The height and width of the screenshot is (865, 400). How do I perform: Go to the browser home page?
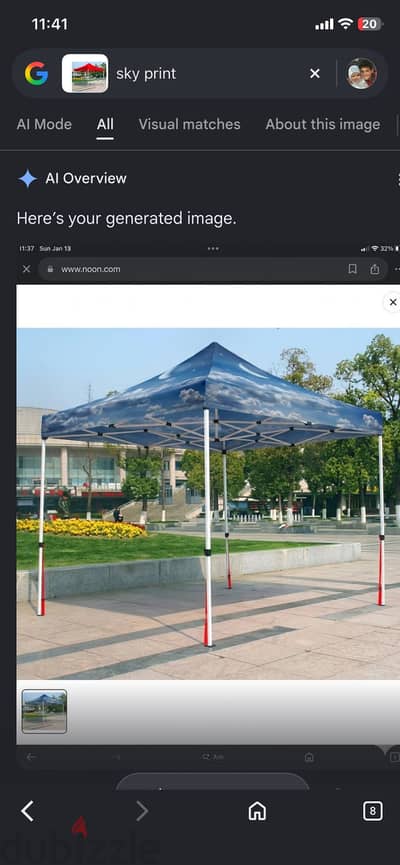click(x=257, y=811)
